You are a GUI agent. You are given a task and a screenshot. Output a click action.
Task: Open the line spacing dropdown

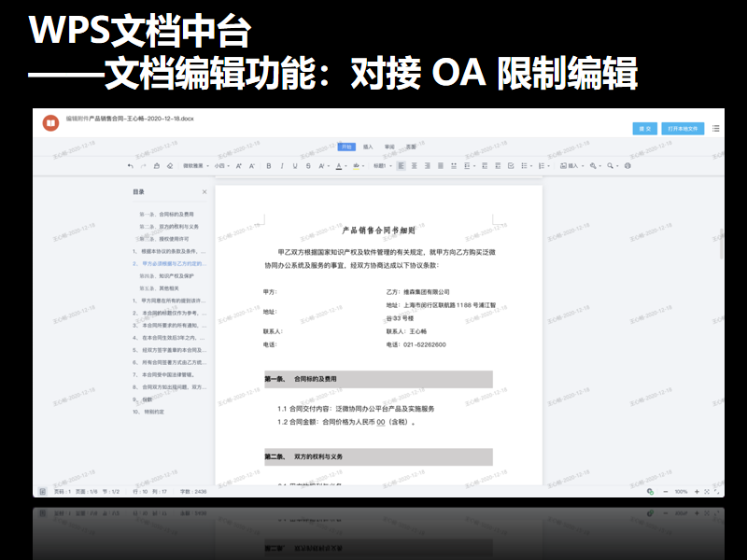point(470,166)
